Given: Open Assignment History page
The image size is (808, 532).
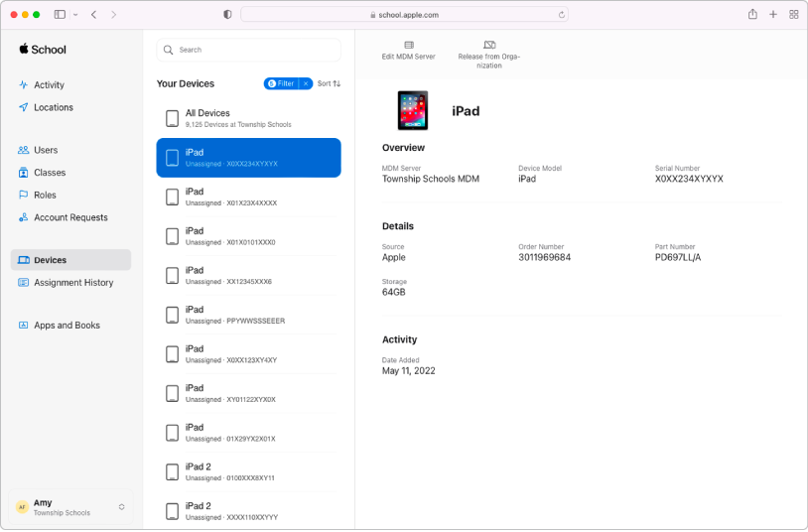Looking at the screenshot, I should pos(73,283).
